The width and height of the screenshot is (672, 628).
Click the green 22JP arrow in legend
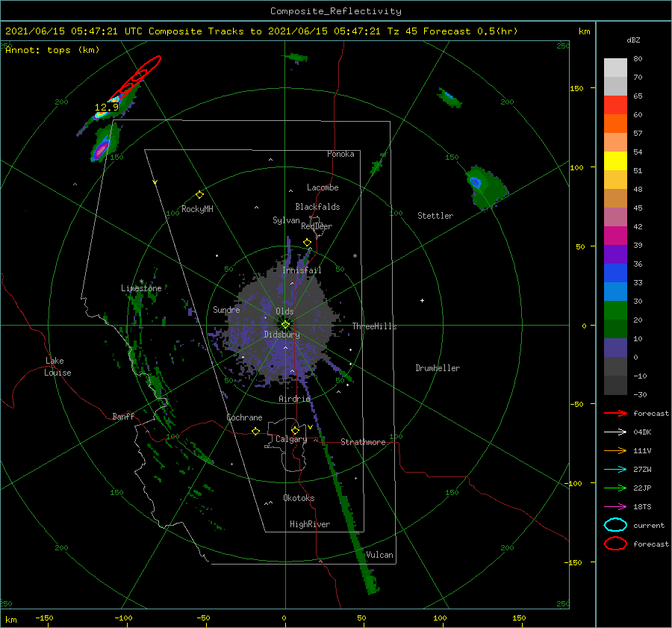(x=615, y=488)
